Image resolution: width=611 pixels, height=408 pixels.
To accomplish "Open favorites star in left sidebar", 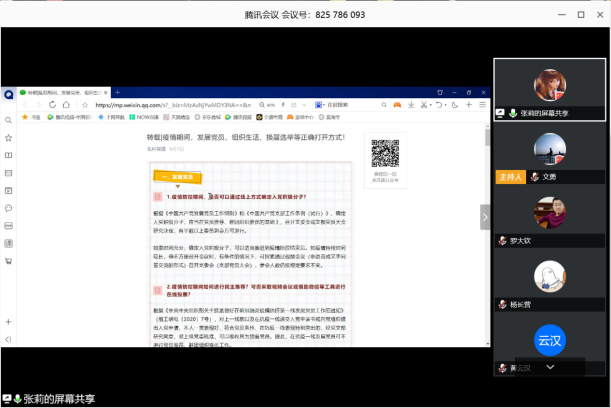I will pyautogui.click(x=9, y=138).
